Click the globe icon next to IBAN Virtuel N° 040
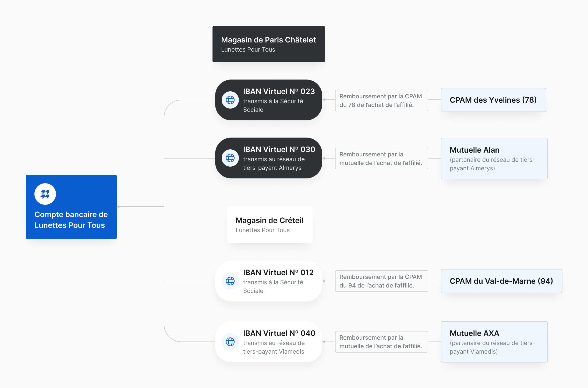The height and width of the screenshot is (388, 588). tap(230, 342)
